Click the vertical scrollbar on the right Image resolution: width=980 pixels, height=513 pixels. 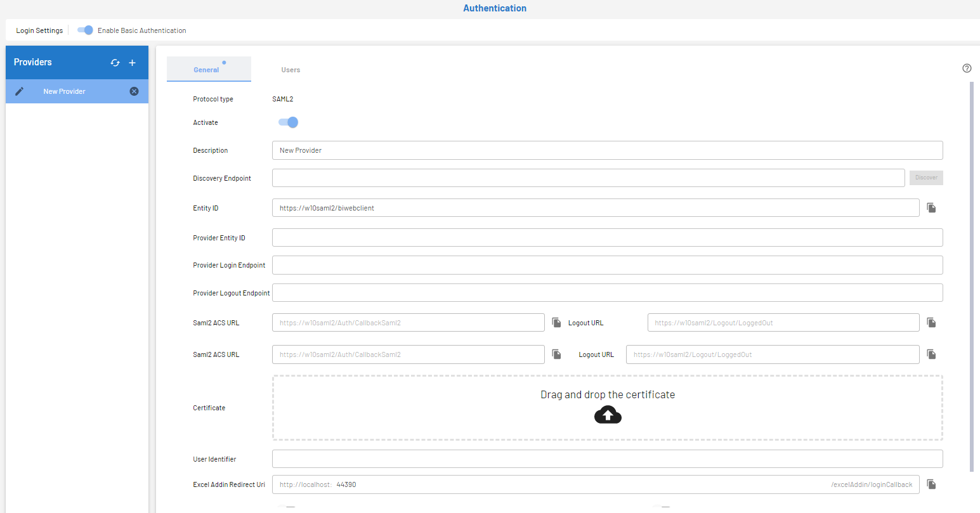971,276
